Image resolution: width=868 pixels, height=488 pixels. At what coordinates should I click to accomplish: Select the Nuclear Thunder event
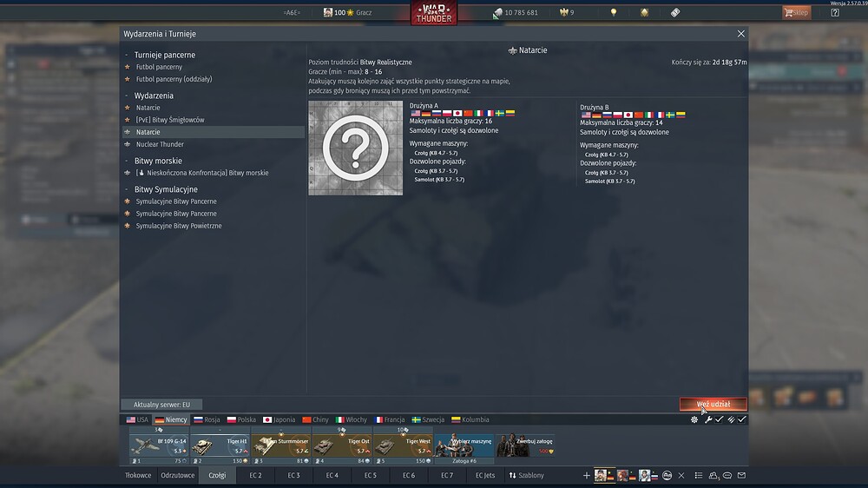pos(160,144)
